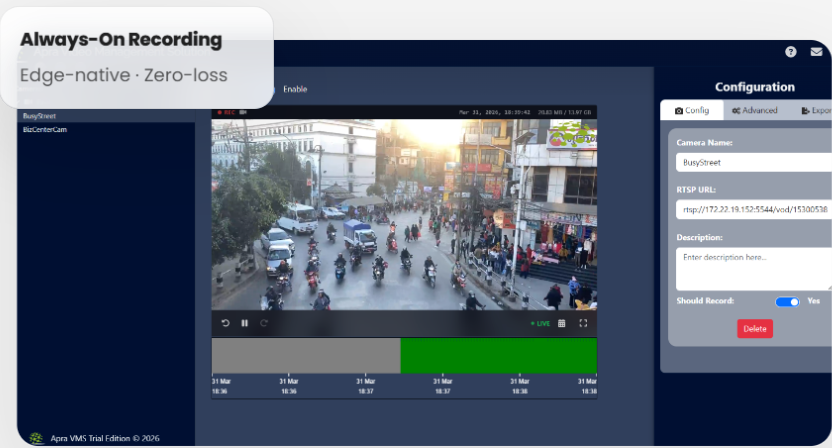Open the mail envelope icon
The width and height of the screenshot is (832, 448).
tap(816, 51)
